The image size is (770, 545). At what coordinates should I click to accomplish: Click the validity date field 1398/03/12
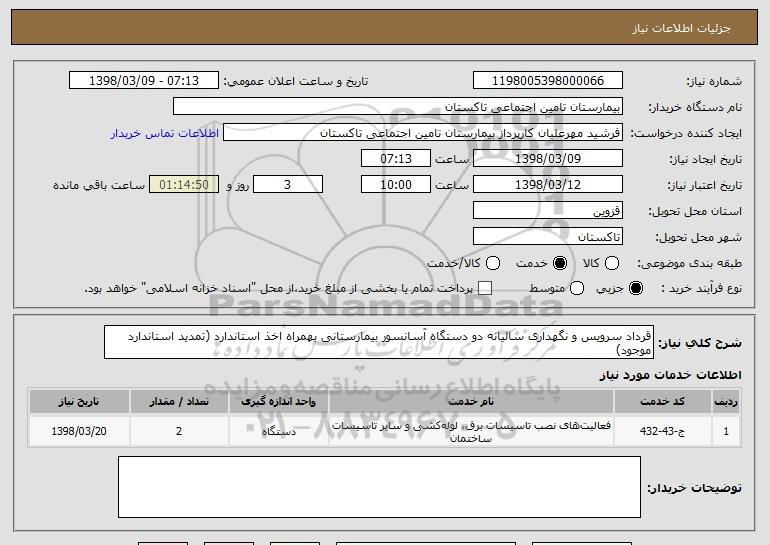(x=548, y=185)
